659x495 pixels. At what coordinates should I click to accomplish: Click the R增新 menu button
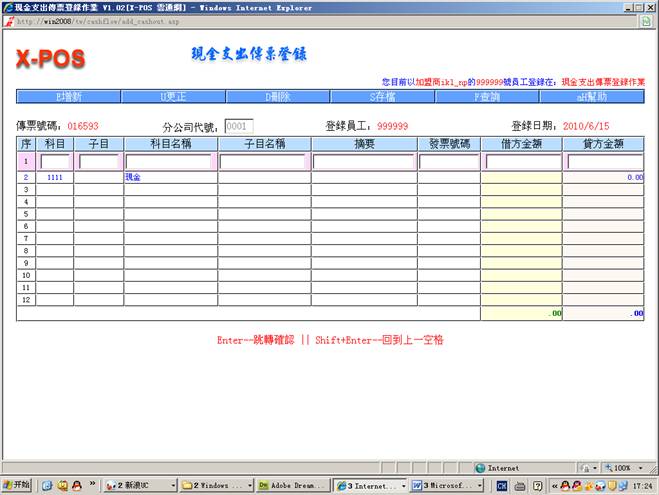68,97
